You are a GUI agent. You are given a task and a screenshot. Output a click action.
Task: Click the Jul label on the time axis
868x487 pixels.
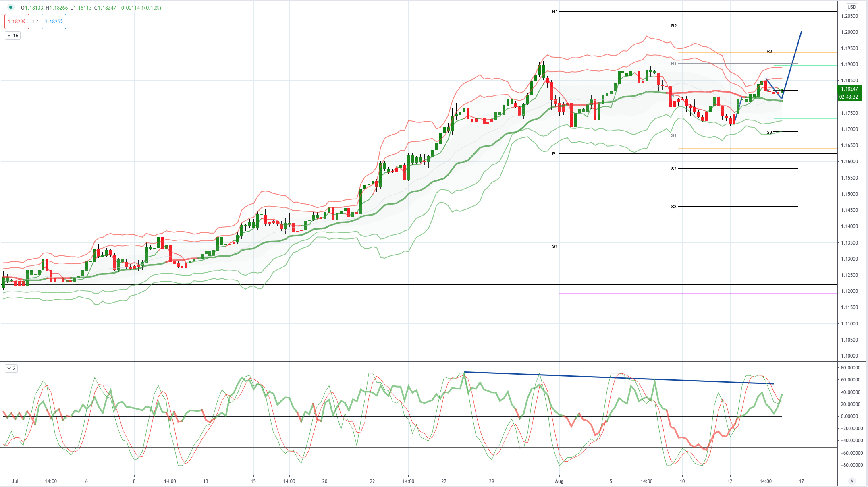(15, 481)
